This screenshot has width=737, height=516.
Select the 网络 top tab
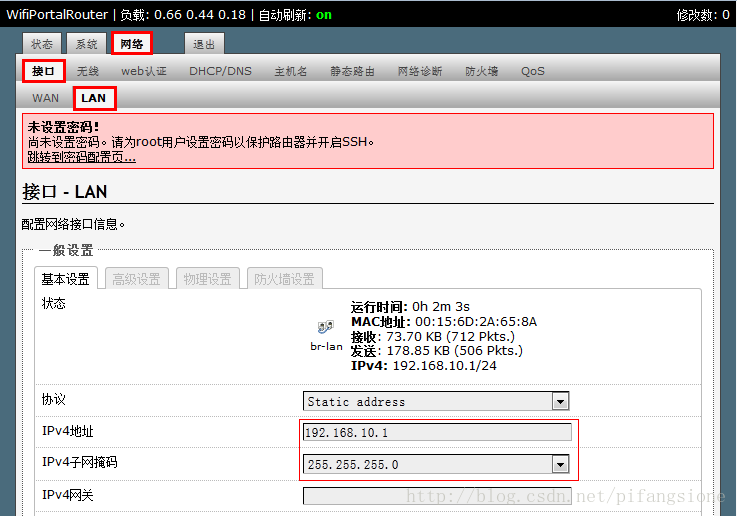click(132, 44)
